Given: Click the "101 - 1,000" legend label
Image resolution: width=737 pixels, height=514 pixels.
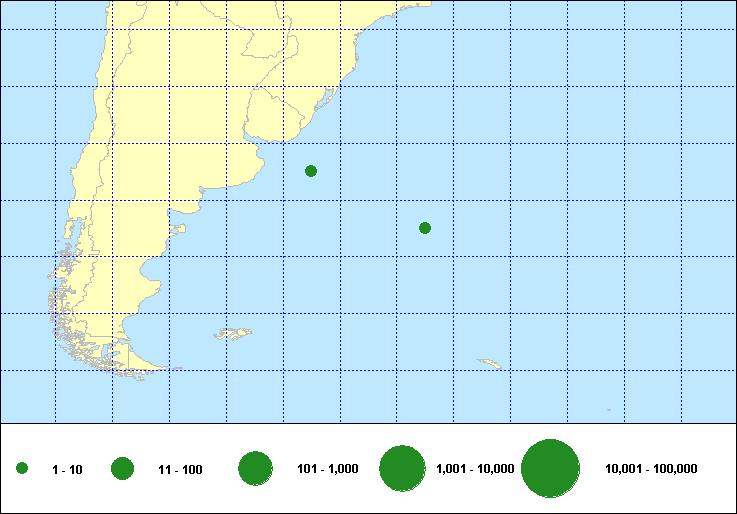Looking at the screenshot, I should point(328,469).
